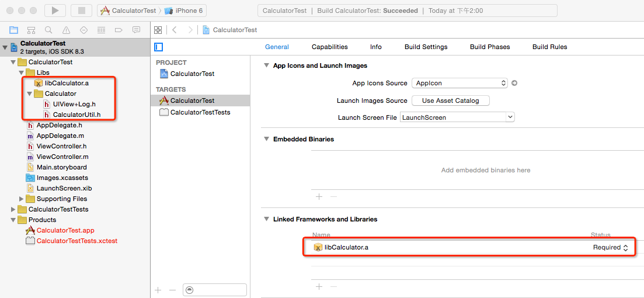Expand the Supporting Files folder

[x=22, y=199]
